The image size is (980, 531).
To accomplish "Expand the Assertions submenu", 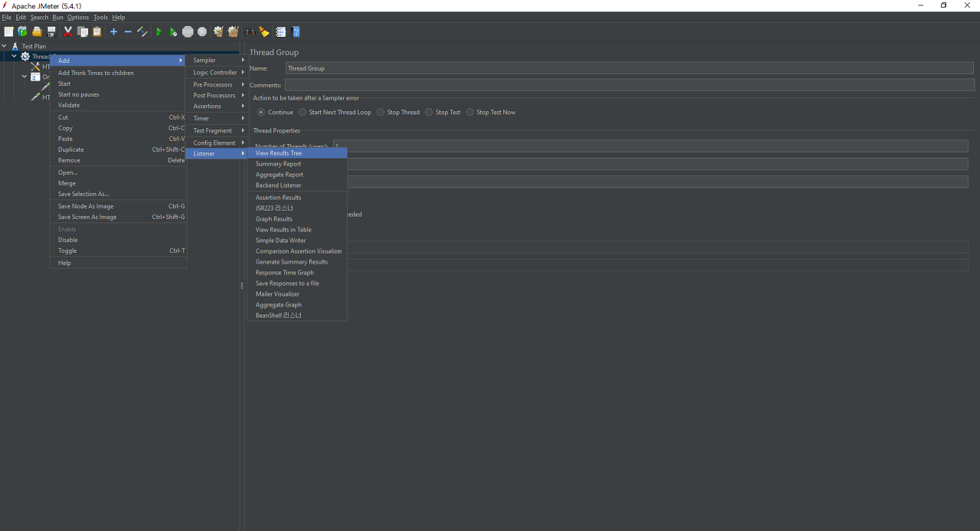I will click(217, 106).
